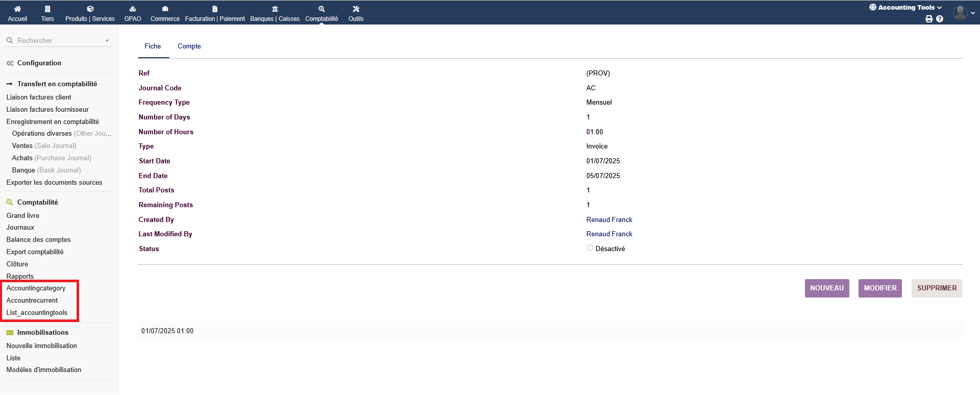This screenshot has width=980, height=395.
Task: Click the Désactivé status indicator
Action: click(x=590, y=248)
